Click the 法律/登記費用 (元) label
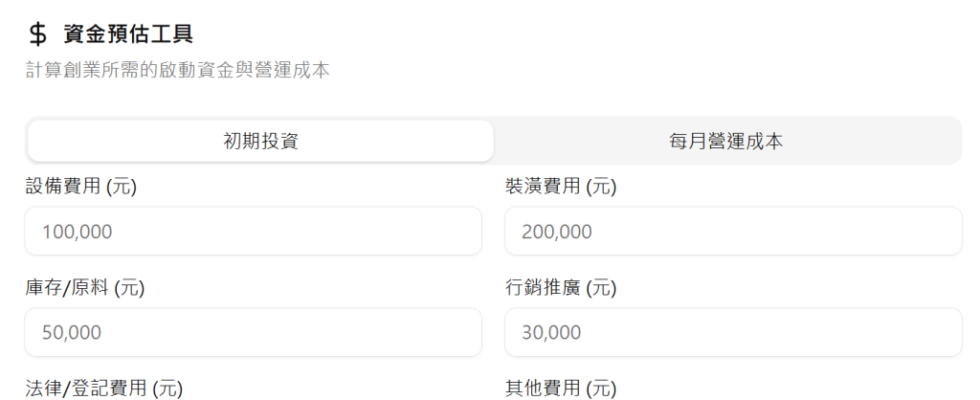980x400 pixels. [x=103, y=388]
